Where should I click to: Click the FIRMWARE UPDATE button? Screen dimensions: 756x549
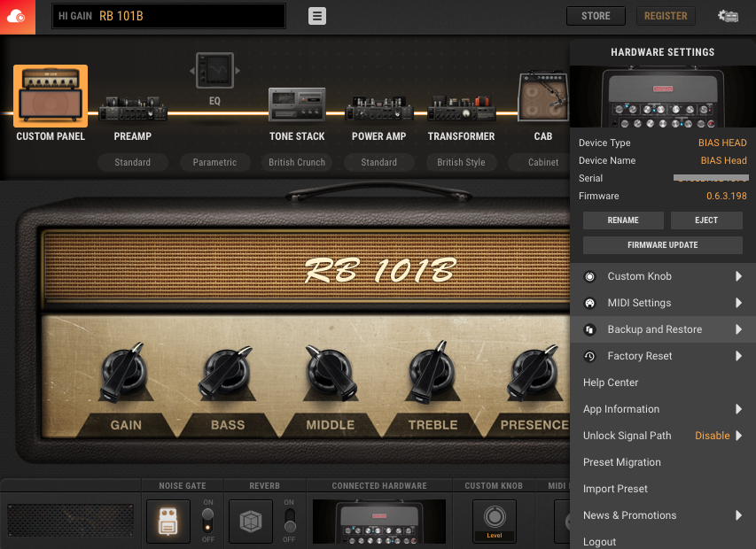click(662, 244)
